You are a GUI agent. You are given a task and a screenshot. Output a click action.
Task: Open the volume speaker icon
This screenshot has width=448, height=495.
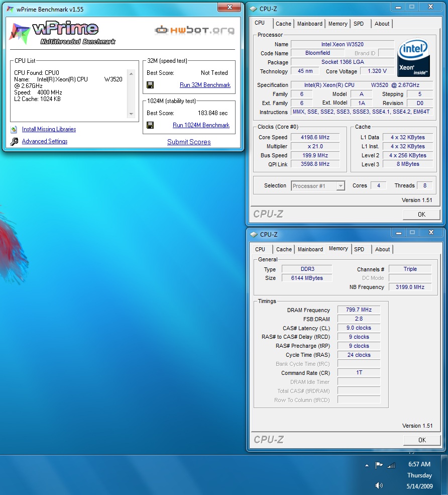tap(379, 485)
